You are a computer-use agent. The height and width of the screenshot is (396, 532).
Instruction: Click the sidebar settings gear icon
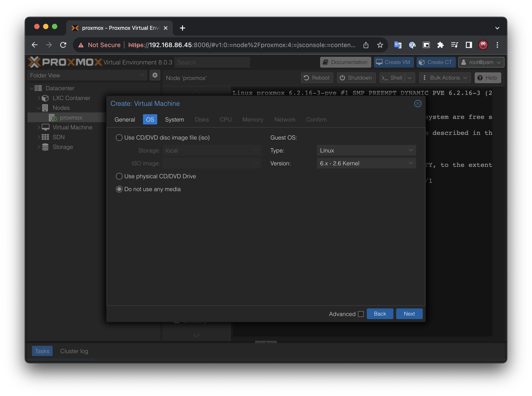(x=155, y=75)
